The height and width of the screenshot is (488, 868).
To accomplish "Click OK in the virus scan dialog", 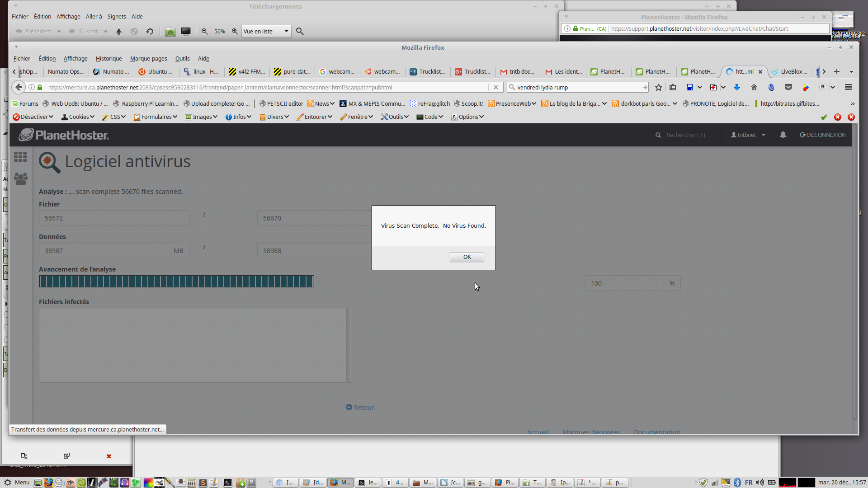I will pos(467,257).
